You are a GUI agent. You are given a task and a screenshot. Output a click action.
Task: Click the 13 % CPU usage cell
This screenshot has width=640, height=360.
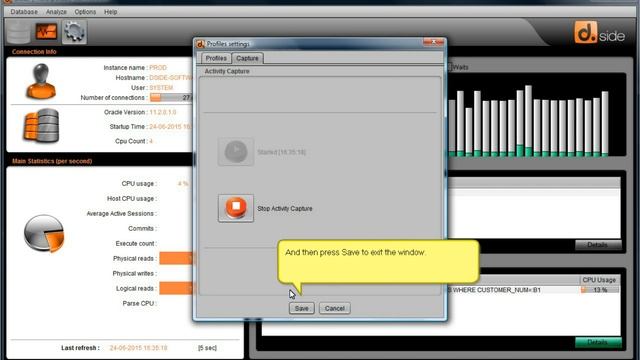600,290
